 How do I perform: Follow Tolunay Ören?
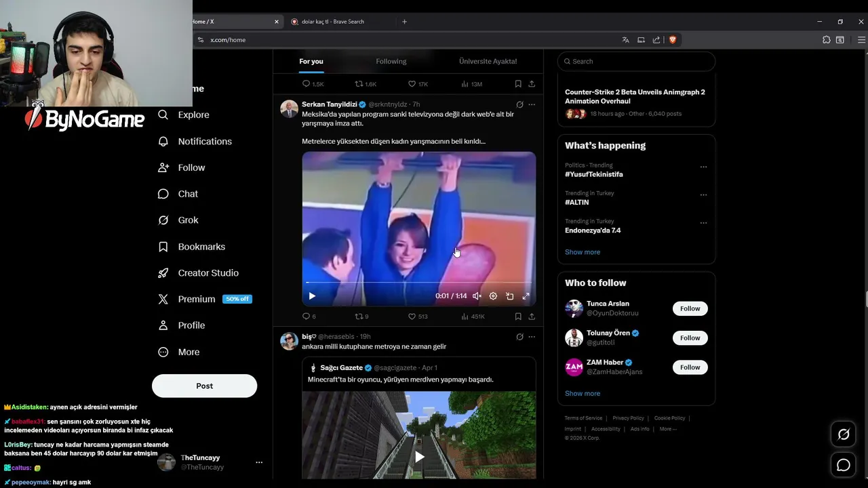[x=690, y=338]
